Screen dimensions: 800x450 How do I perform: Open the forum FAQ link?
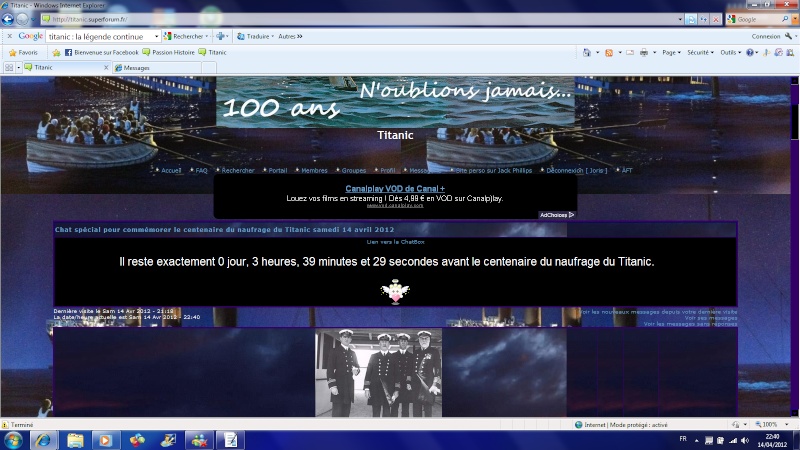(202, 170)
